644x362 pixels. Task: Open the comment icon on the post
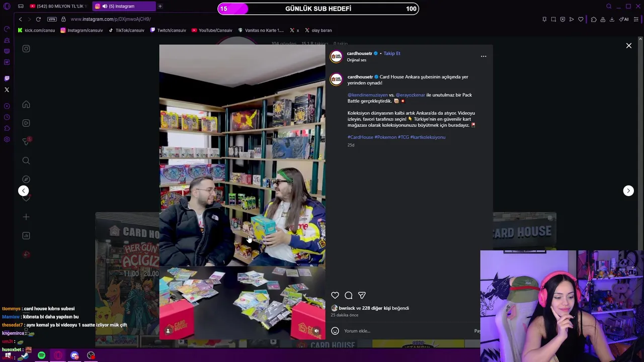click(x=348, y=295)
